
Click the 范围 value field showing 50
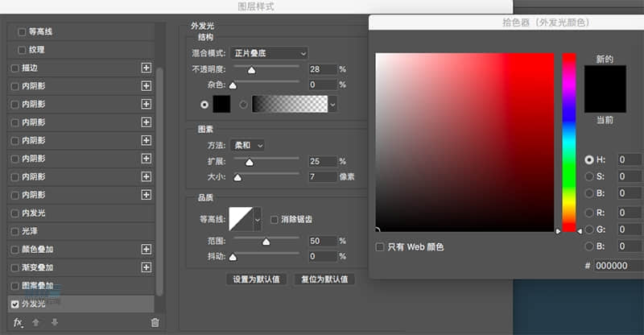click(x=323, y=241)
